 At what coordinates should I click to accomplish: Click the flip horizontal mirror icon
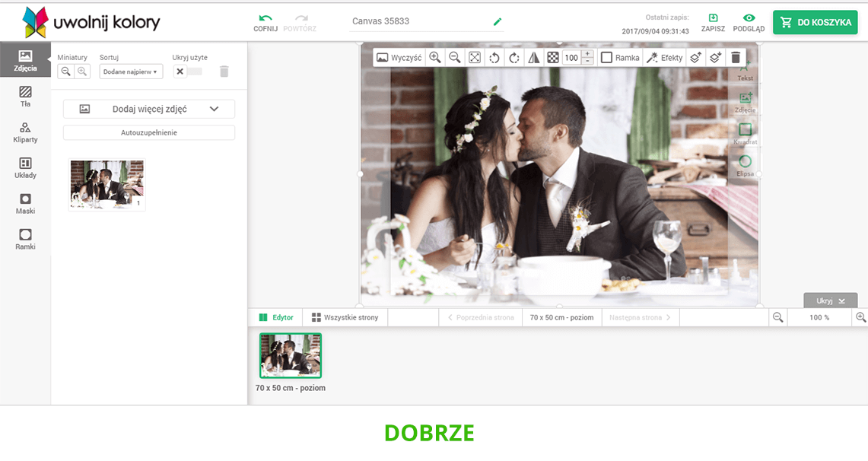tap(533, 58)
